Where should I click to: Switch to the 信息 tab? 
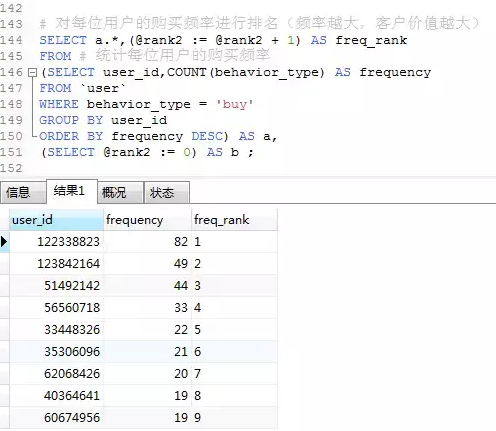click(23, 192)
